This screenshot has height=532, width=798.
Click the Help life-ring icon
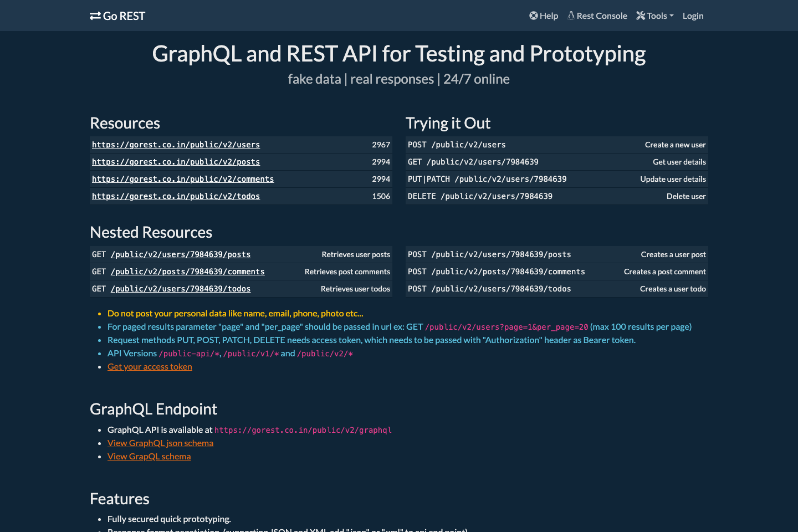tap(533, 16)
